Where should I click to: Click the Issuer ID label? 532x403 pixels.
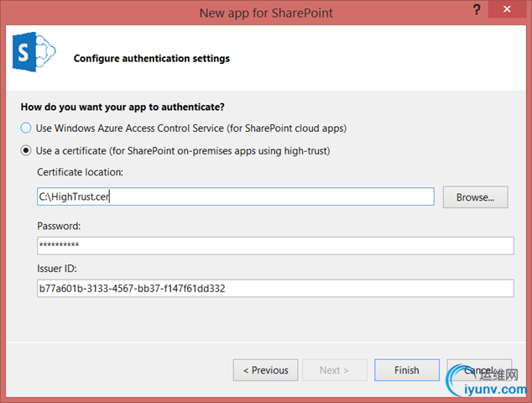click(x=57, y=269)
